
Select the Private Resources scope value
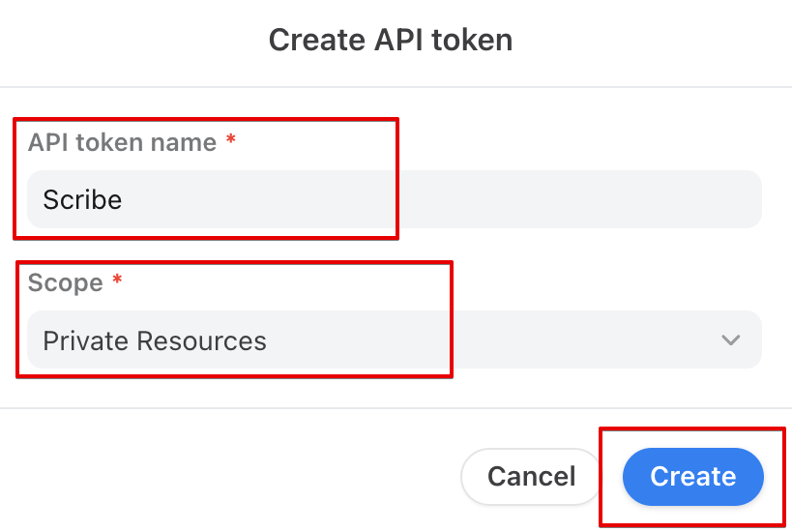tap(155, 340)
